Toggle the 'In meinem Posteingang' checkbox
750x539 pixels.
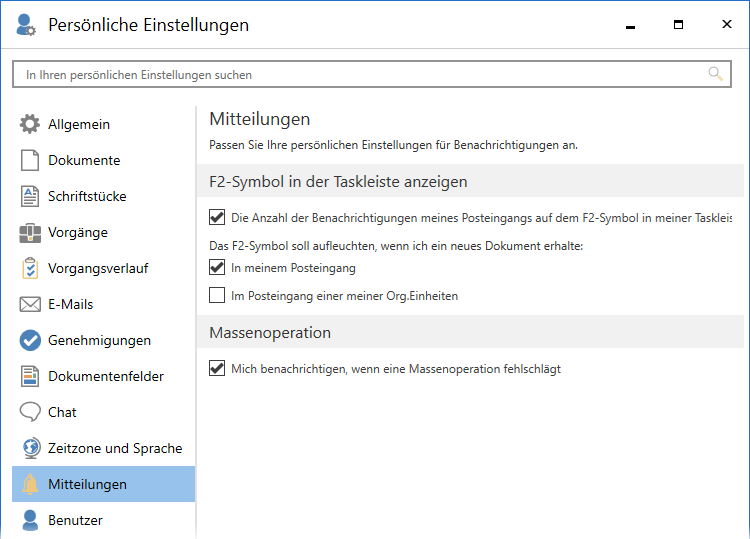(x=217, y=268)
